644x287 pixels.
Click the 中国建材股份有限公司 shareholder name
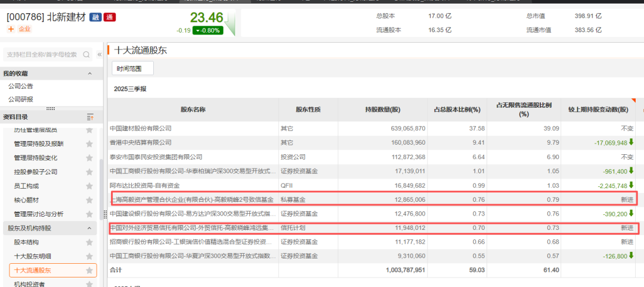click(x=141, y=128)
